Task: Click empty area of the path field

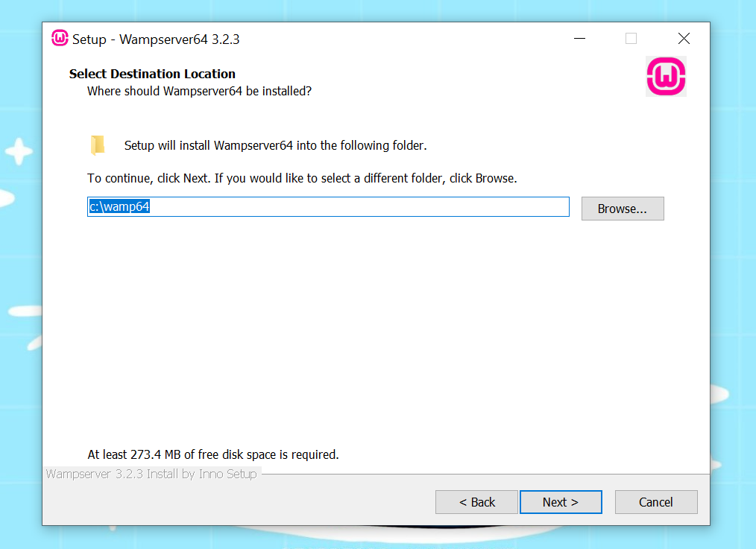Action: (x=359, y=206)
